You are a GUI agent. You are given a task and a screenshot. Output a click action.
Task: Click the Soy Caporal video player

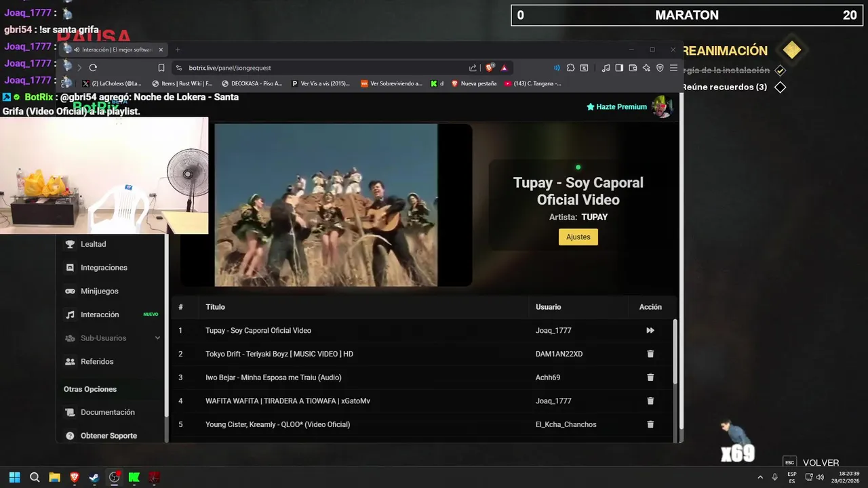(x=326, y=205)
